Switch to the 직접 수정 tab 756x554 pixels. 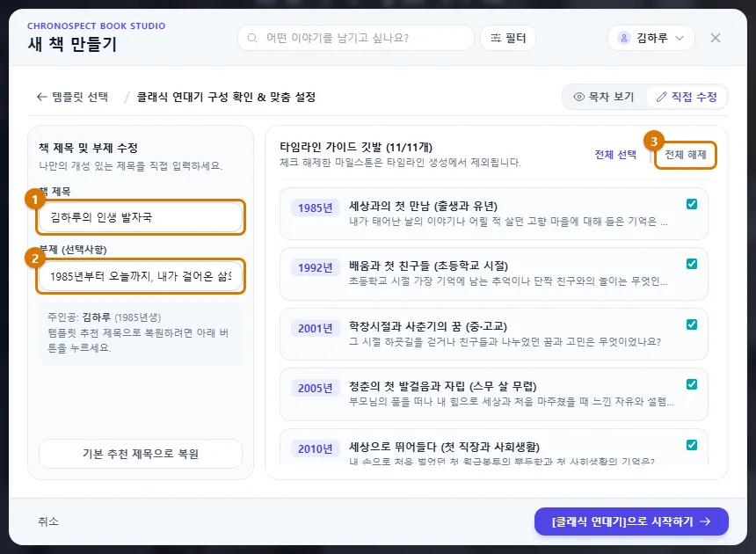point(687,97)
